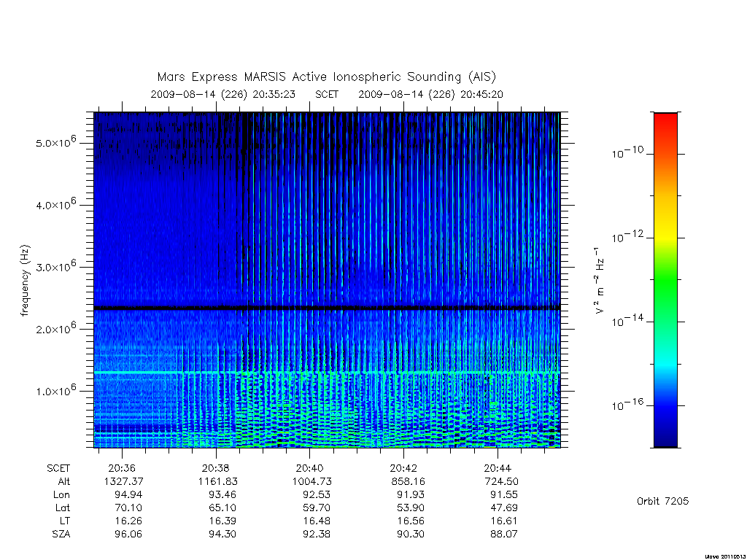Click the SZA value 88.07
Viewport: 747px width, 560px height.
pyautogui.click(x=503, y=534)
